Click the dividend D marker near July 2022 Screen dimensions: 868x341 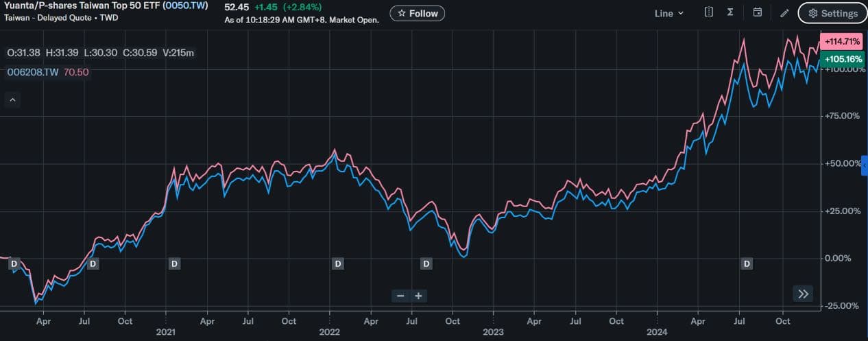(x=426, y=263)
